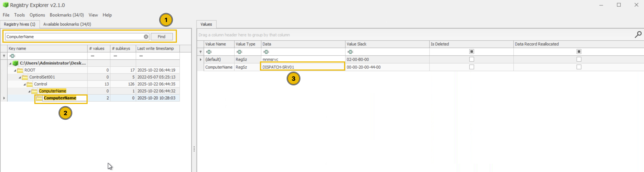Click the ABC filter icon in Value Name column
The height and width of the screenshot is (172, 644).
(x=209, y=52)
